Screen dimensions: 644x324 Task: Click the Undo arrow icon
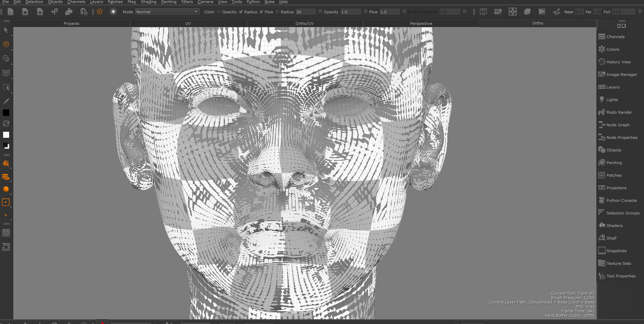point(54,12)
